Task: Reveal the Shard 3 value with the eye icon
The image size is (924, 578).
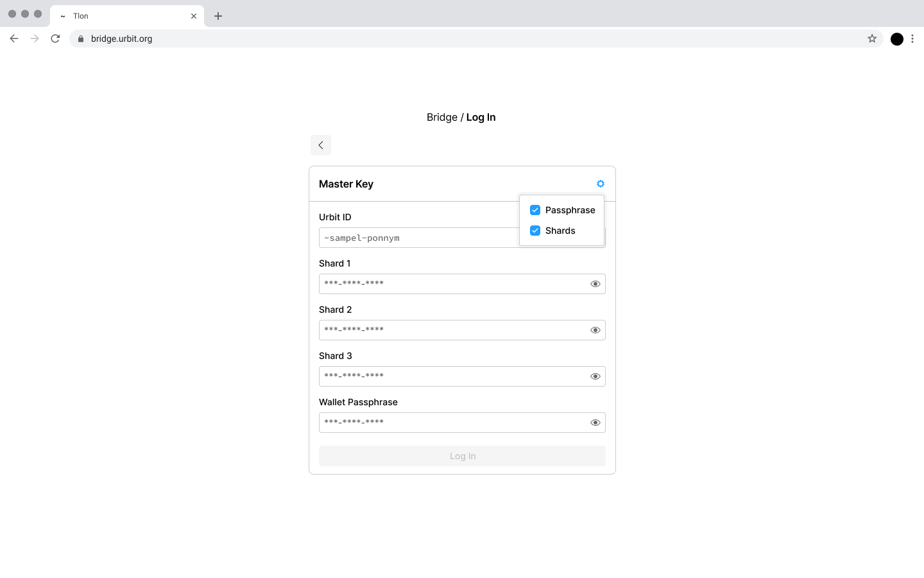Action: coord(595,376)
